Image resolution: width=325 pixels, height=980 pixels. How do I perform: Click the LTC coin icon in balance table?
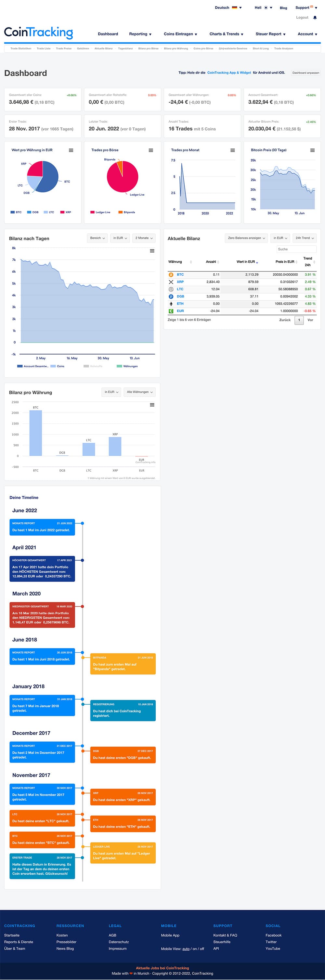tap(171, 289)
